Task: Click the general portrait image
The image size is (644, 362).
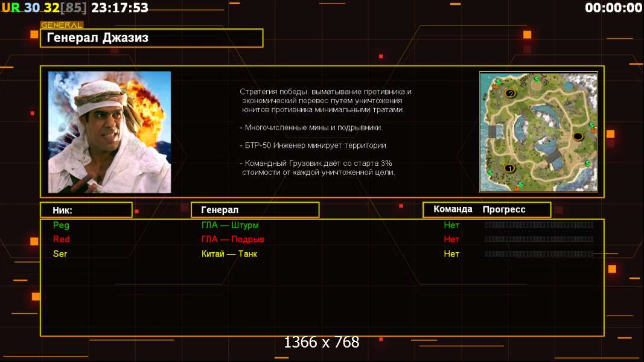Action: pyautogui.click(x=110, y=132)
